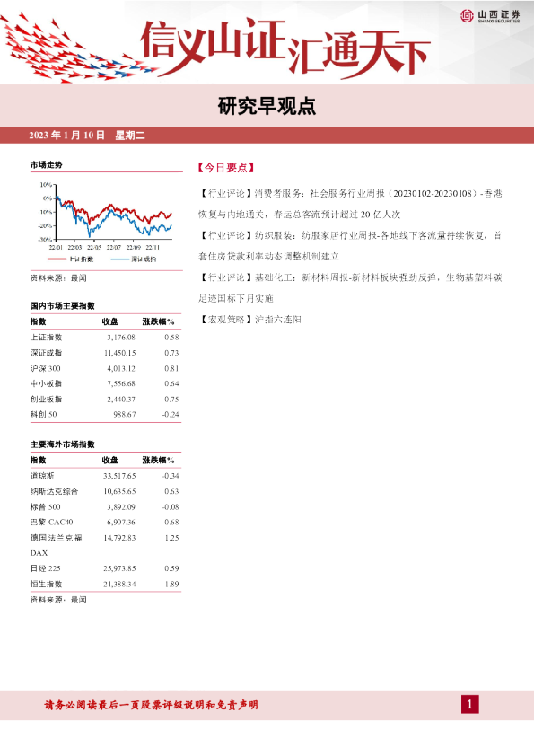Open the 基础化工 new materials weekly item

pos(350,288)
